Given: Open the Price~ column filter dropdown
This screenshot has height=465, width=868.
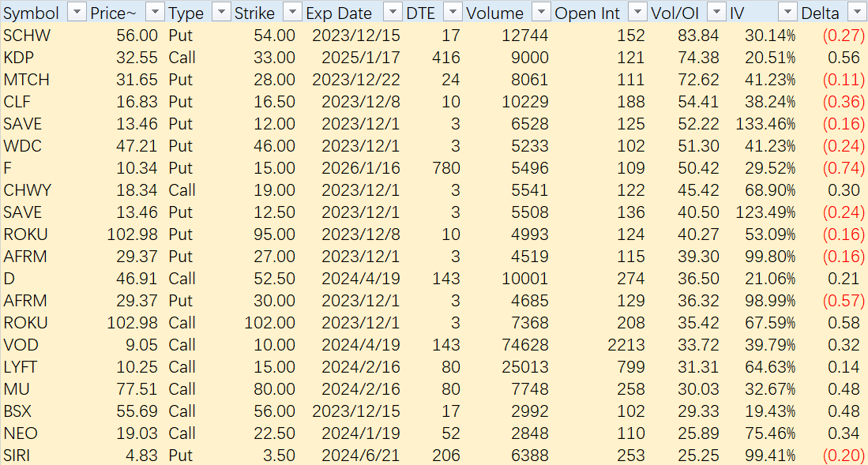Looking at the screenshot, I should (x=156, y=12).
